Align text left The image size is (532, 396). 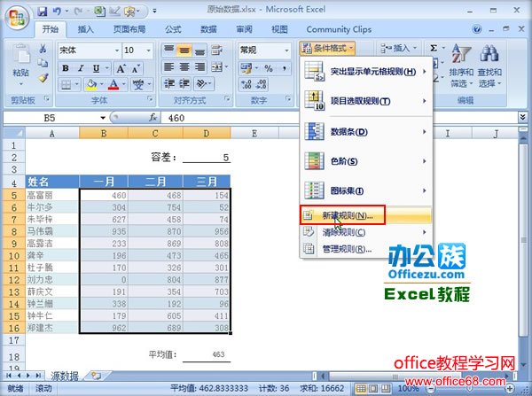click(169, 67)
